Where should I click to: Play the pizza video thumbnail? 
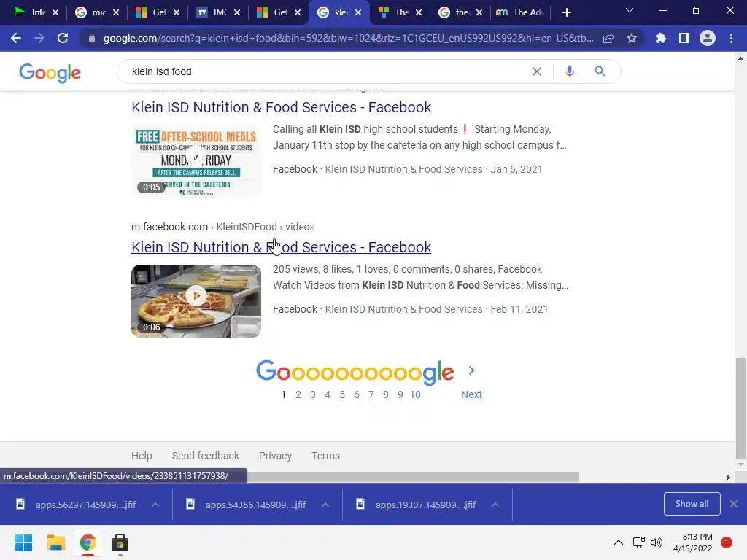[x=196, y=301]
